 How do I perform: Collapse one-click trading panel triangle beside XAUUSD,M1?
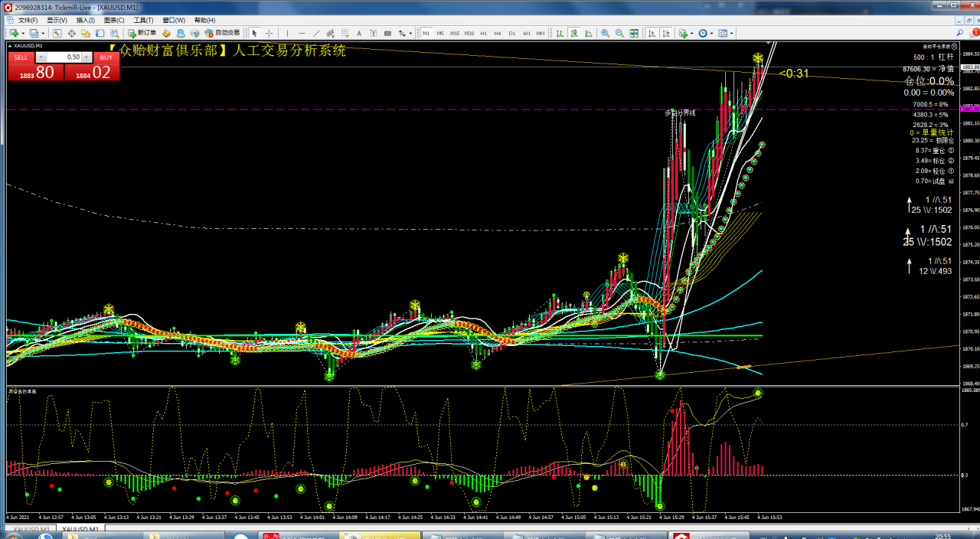click(x=8, y=45)
